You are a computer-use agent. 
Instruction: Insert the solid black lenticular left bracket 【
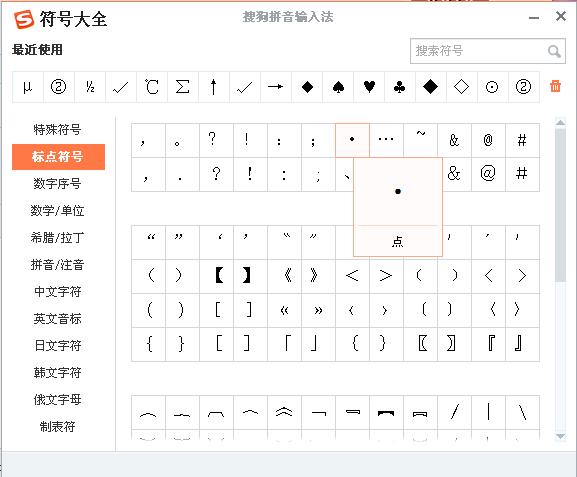(x=219, y=275)
